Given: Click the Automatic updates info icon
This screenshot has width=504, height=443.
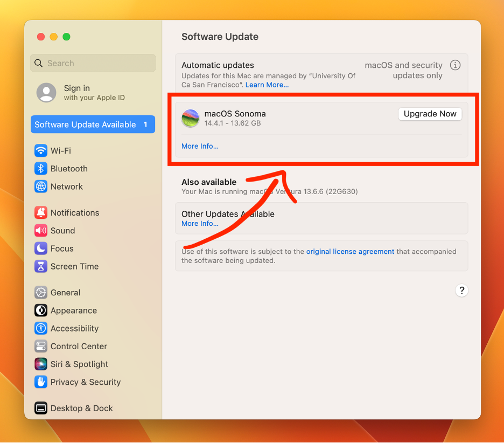Looking at the screenshot, I should [x=455, y=65].
